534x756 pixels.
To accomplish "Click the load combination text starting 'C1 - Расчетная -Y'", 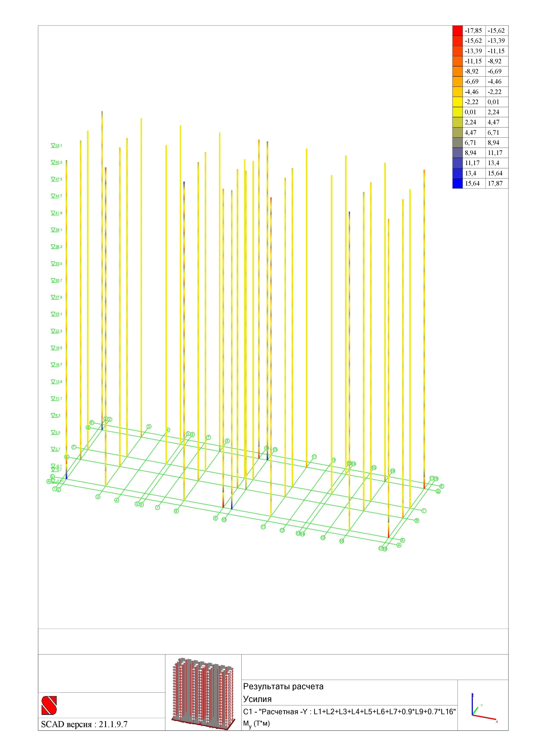I will [349, 712].
